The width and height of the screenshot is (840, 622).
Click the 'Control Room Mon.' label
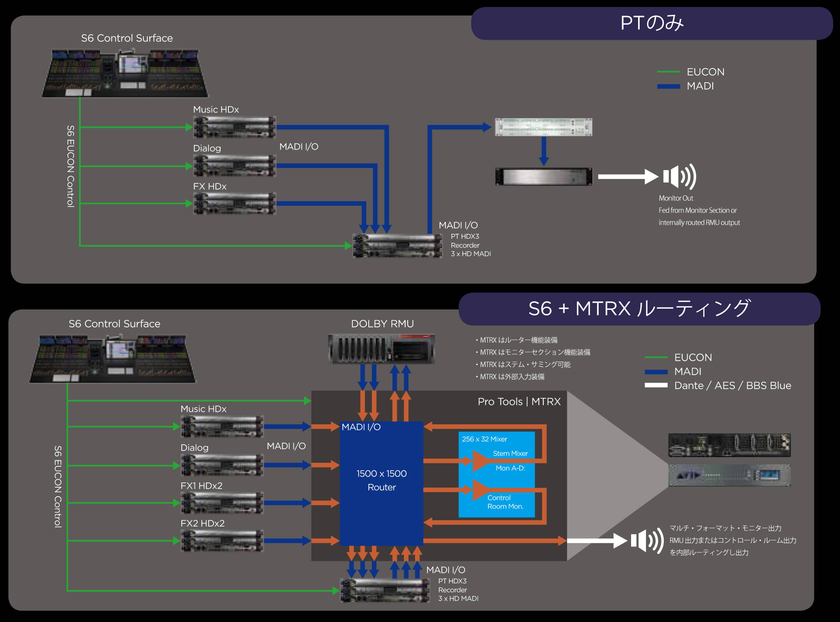[505, 502]
